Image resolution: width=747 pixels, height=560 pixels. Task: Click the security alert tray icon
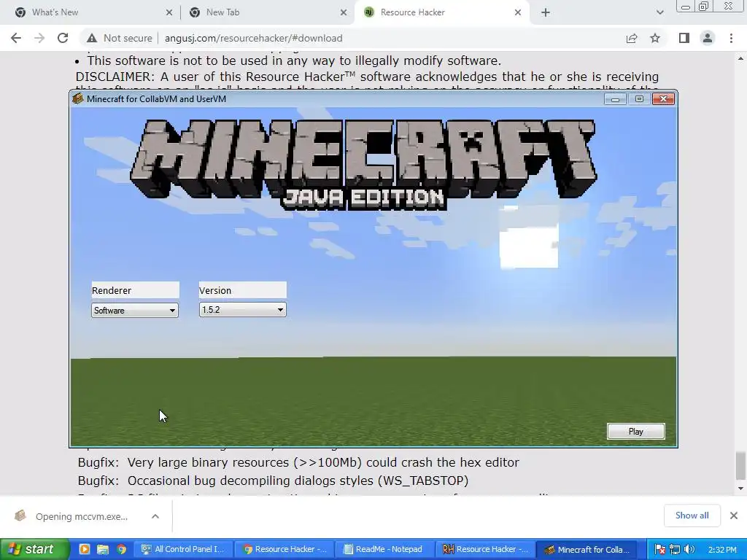[660, 550]
